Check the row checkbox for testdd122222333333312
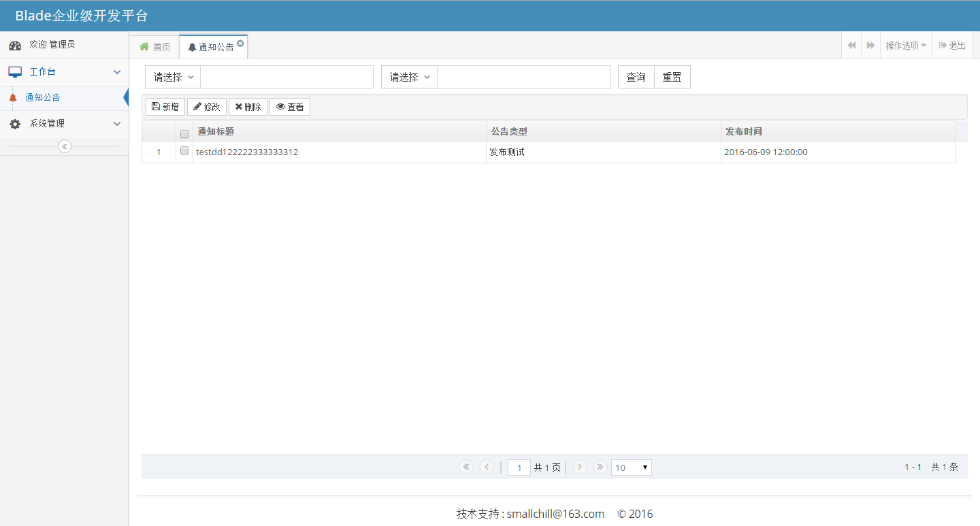The width and height of the screenshot is (980, 526). click(x=184, y=151)
